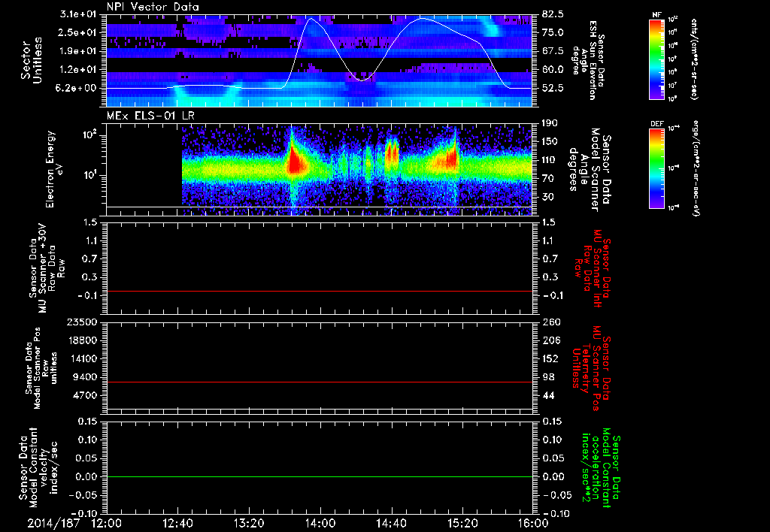770x532 pixels.
Task: Click the ESH Sun Elevation Angle label
Action: click(x=590, y=60)
